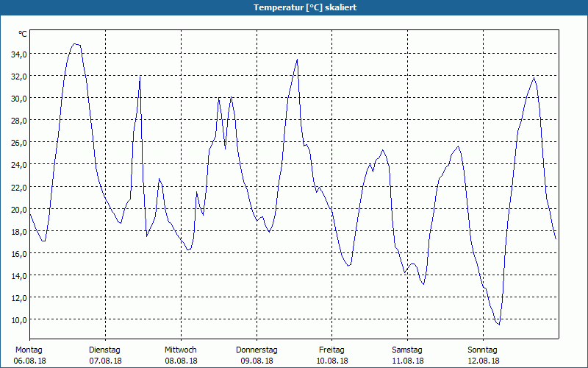The image size is (588, 368).
Task: Select the Freitag day label
Action: [x=331, y=350]
